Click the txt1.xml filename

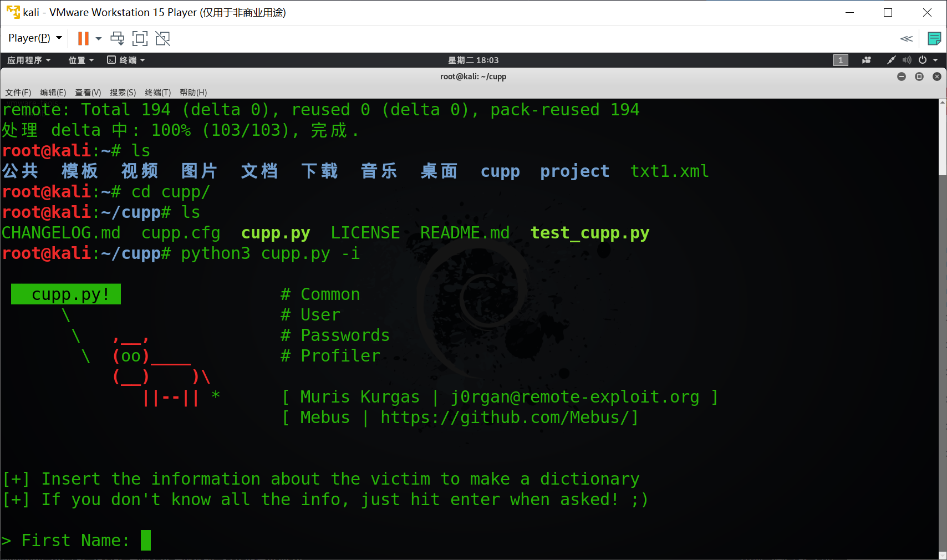click(669, 171)
